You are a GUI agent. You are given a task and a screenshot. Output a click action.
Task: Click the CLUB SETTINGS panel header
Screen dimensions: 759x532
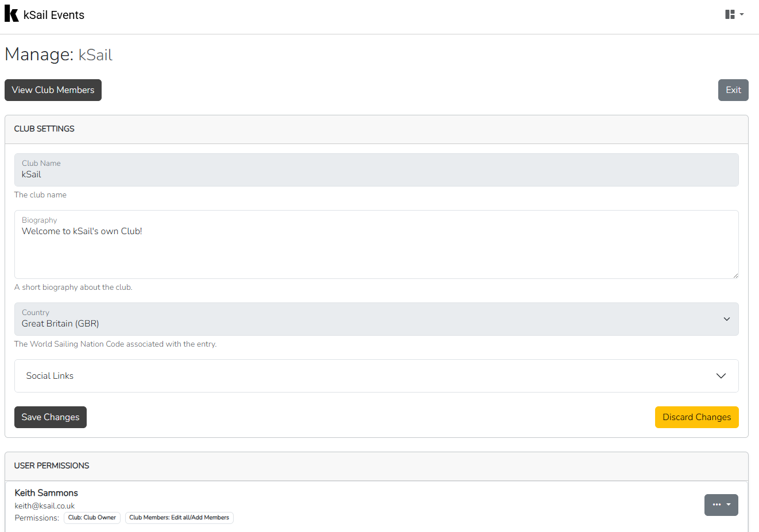(x=44, y=129)
